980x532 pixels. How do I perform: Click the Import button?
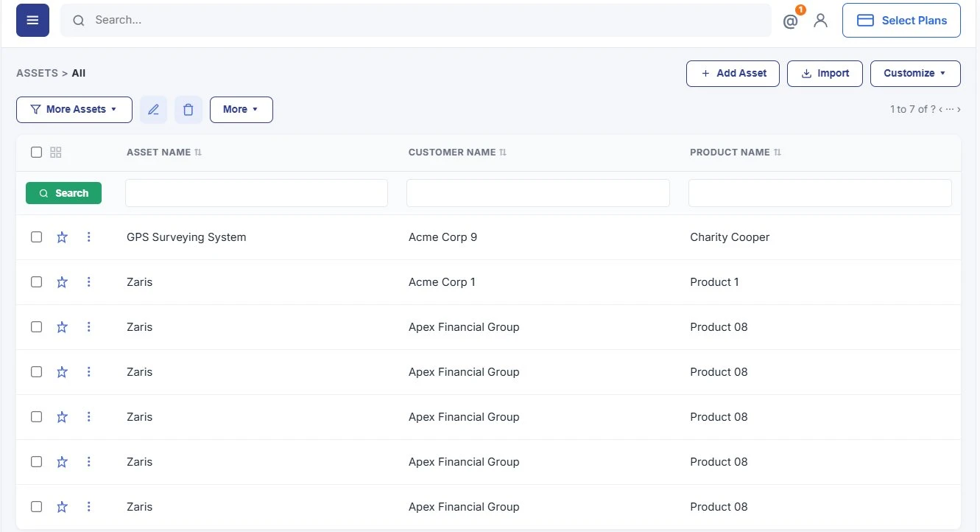(825, 74)
